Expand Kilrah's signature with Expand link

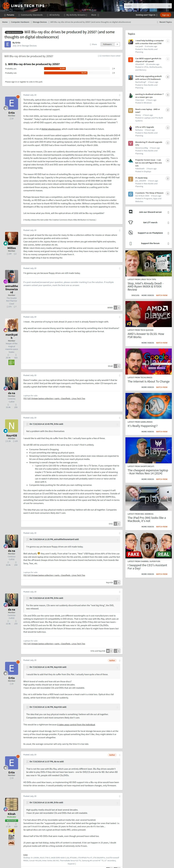pyautogui.click(x=72, y=864)
